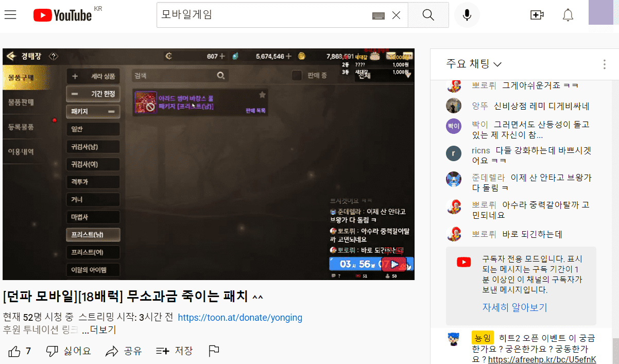Select the 귀검사(여) category

pos(93,165)
